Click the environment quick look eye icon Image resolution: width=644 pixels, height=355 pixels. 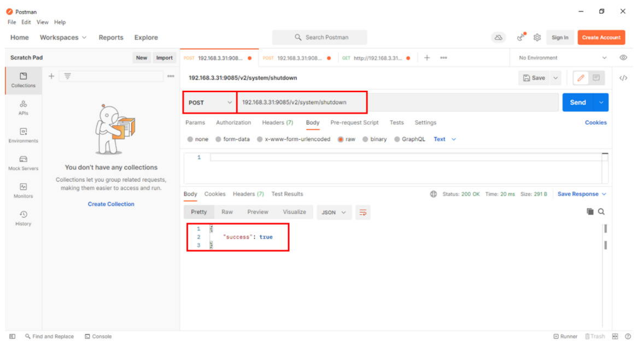[623, 58]
